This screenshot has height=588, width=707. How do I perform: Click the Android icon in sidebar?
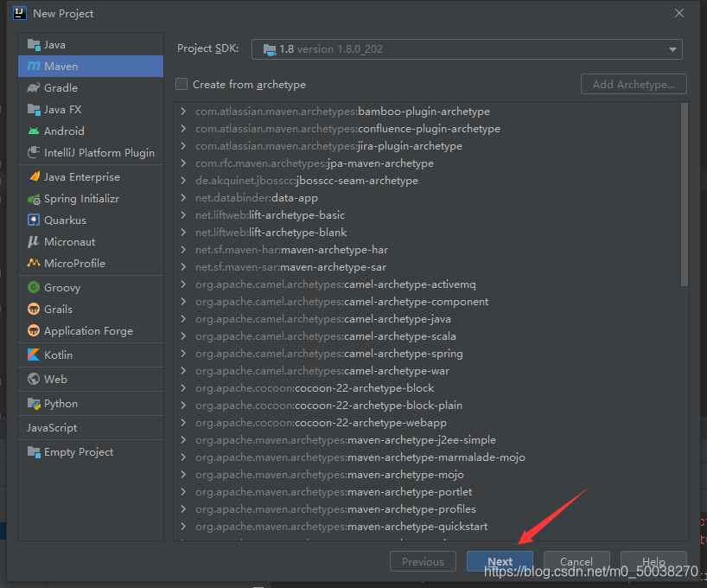point(34,131)
